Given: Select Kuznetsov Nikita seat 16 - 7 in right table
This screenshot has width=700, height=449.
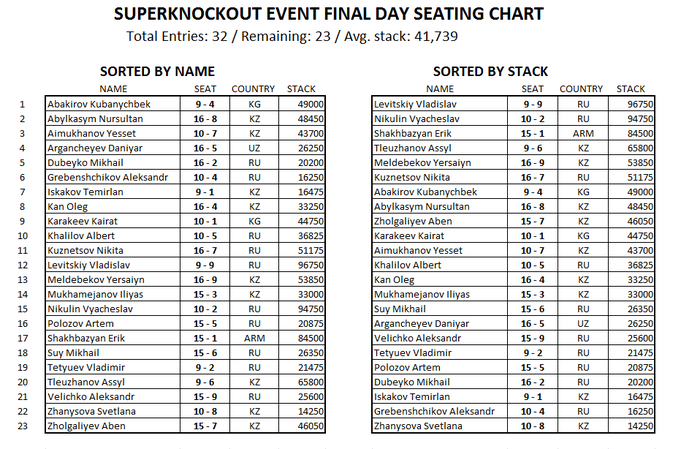Looking at the screenshot, I should coord(532,177).
